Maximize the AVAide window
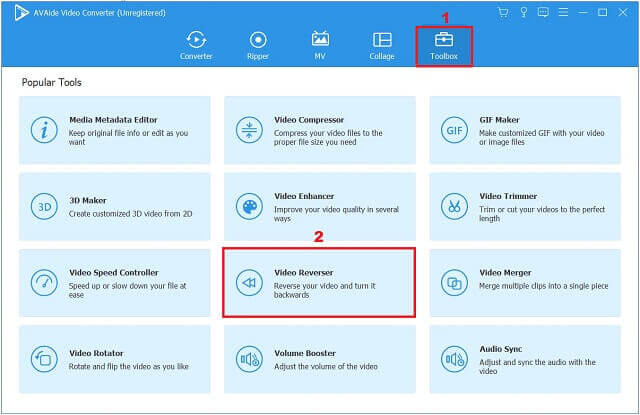640x415 pixels. pyautogui.click(x=602, y=12)
